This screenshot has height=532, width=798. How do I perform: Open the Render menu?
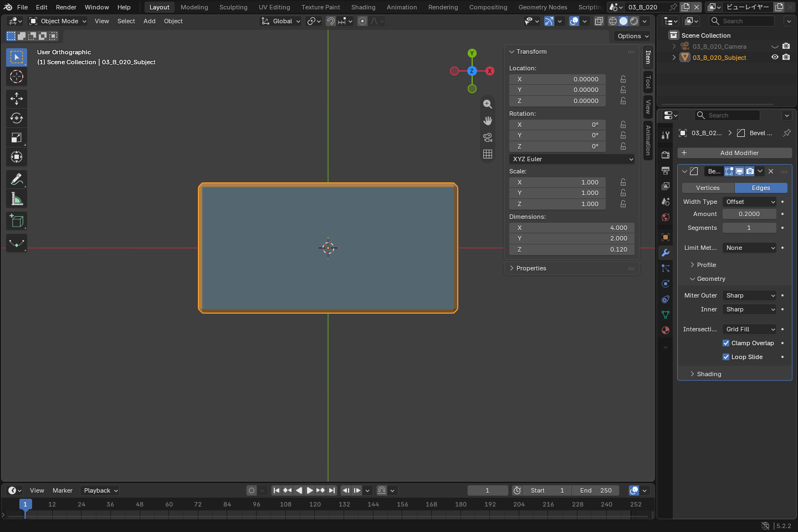(x=66, y=7)
